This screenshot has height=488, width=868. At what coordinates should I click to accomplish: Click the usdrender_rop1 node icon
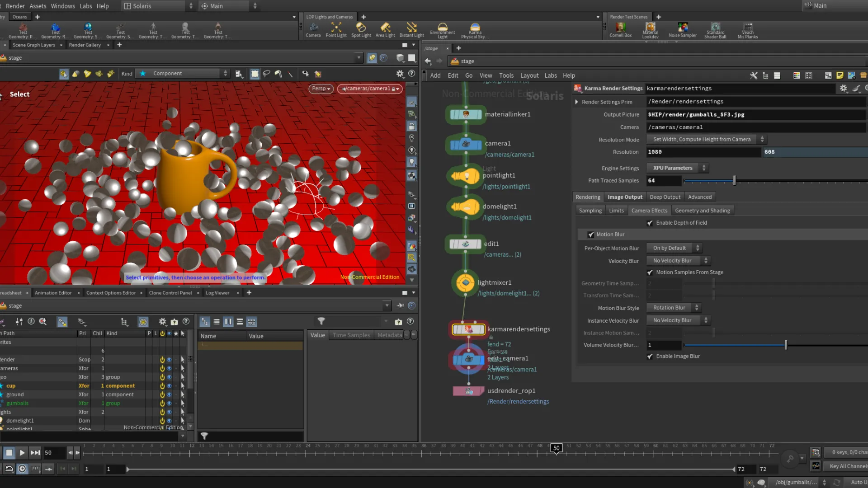[x=469, y=391]
